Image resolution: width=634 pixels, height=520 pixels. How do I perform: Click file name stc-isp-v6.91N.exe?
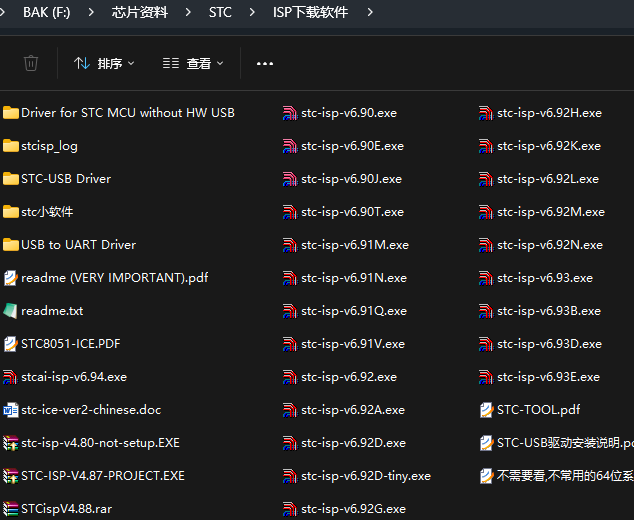point(354,278)
